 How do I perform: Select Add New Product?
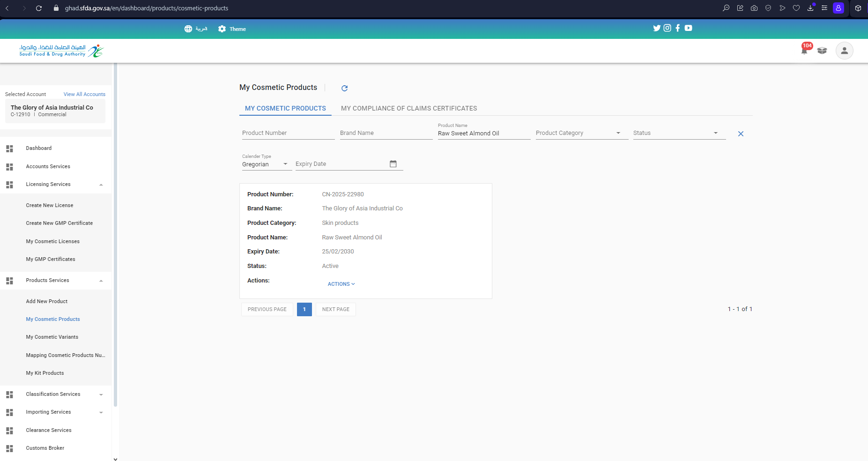[47, 302]
